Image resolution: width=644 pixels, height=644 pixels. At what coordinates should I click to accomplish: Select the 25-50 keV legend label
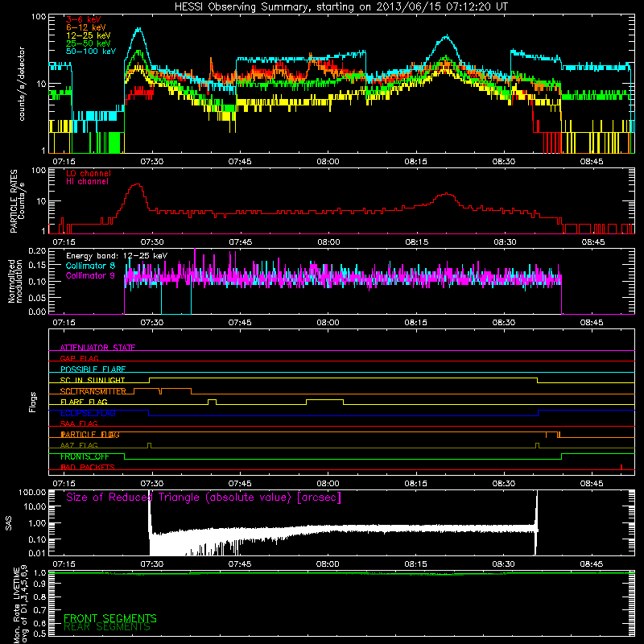pos(88,43)
